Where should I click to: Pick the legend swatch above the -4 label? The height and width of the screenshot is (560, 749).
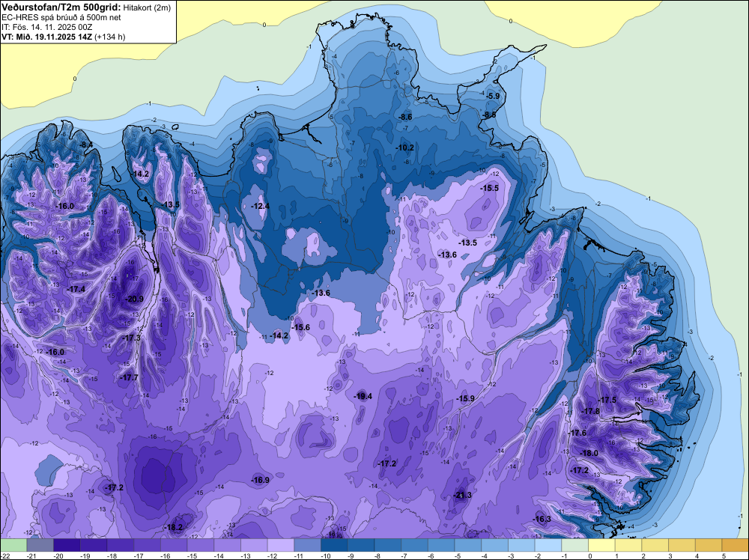[495, 545]
